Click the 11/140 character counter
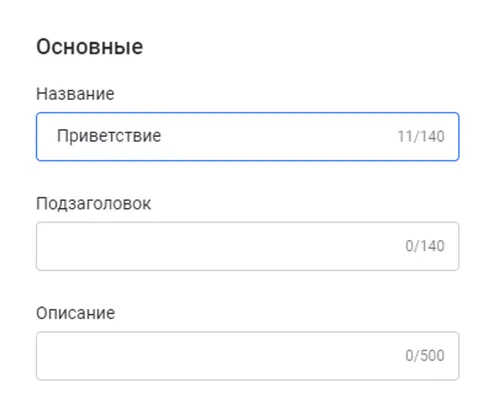 [x=421, y=136]
